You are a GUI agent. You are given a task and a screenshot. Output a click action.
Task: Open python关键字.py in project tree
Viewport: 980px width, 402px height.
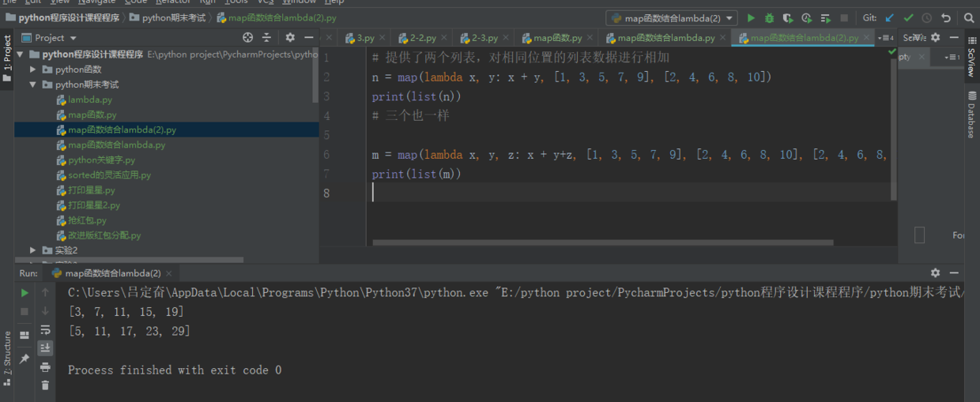pos(101,160)
